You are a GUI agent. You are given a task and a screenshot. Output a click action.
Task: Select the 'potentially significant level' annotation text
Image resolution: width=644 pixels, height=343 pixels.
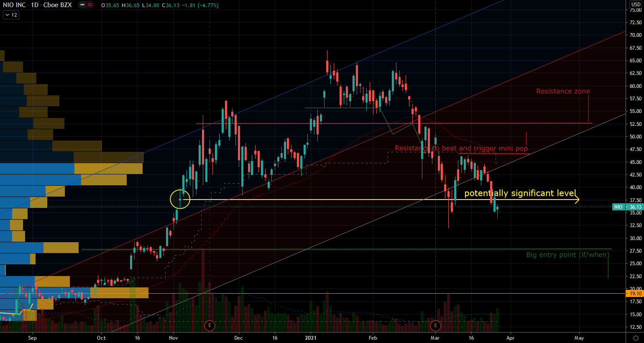(520, 193)
